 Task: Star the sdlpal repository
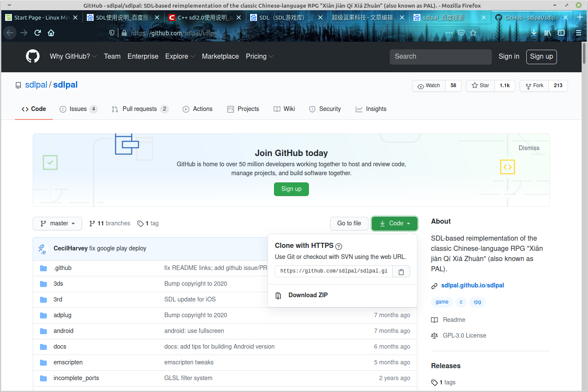pyautogui.click(x=480, y=85)
